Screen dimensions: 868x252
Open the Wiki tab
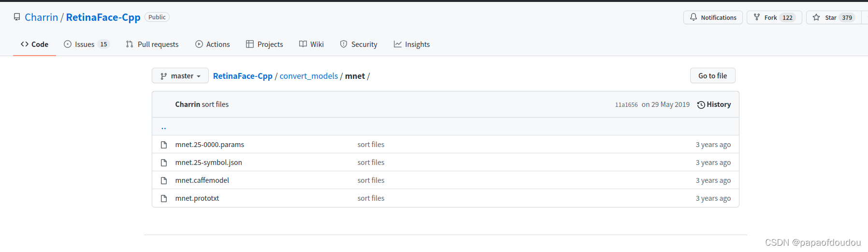pyautogui.click(x=311, y=44)
